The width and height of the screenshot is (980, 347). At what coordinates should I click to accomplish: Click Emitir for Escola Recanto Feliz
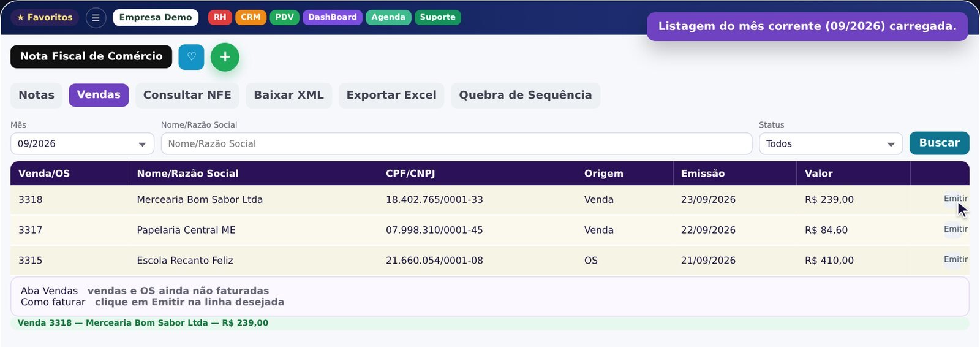[x=956, y=260]
